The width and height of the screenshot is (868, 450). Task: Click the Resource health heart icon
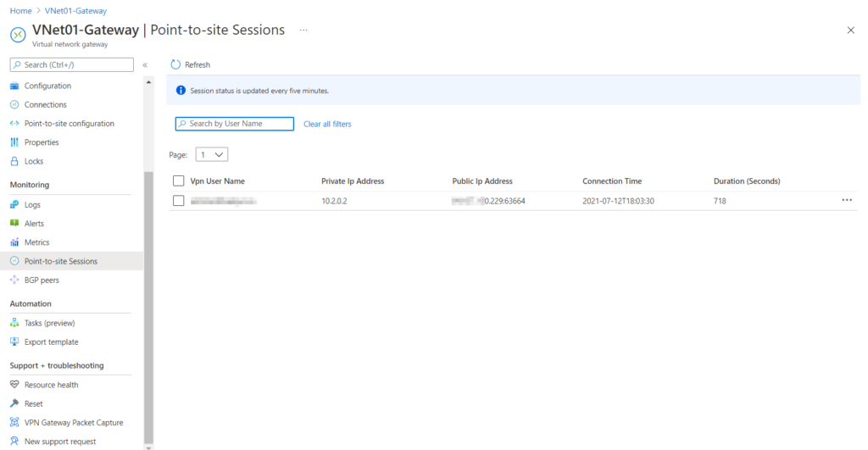click(14, 385)
